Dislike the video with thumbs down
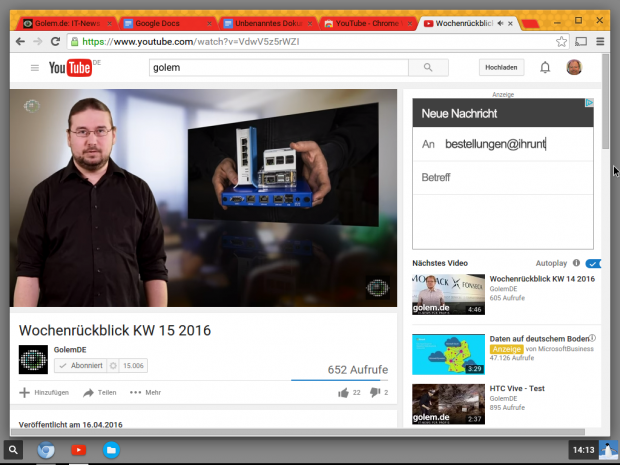 (375, 392)
